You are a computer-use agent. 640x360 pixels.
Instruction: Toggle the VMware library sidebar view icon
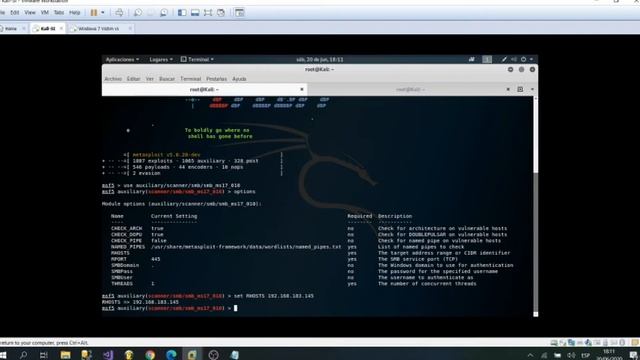[182, 13]
